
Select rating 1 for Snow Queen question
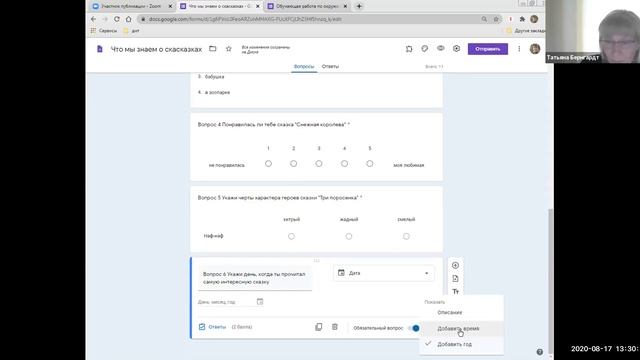(268, 164)
